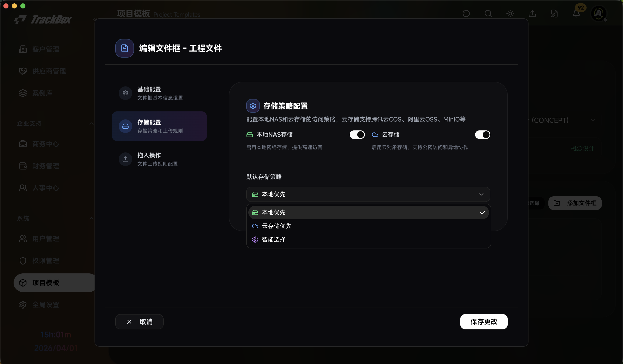Click the 添加文件框 button
The width and height of the screenshot is (623, 364).
(575, 203)
